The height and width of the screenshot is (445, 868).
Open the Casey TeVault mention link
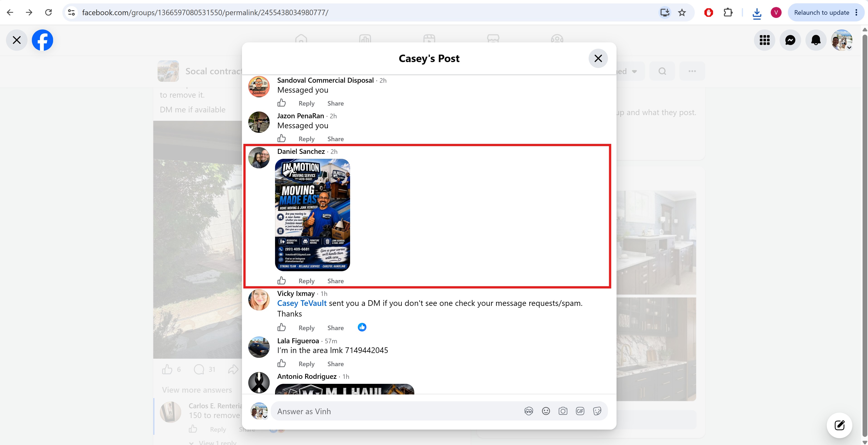pos(302,303)
